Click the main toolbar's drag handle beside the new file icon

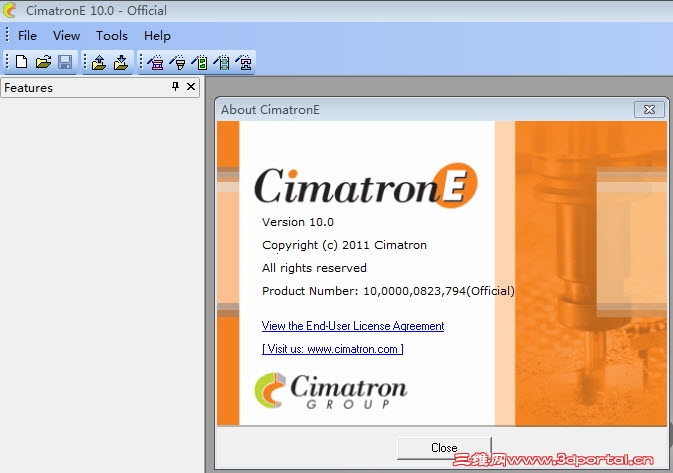pyautogui.click(x=7, y=62)
